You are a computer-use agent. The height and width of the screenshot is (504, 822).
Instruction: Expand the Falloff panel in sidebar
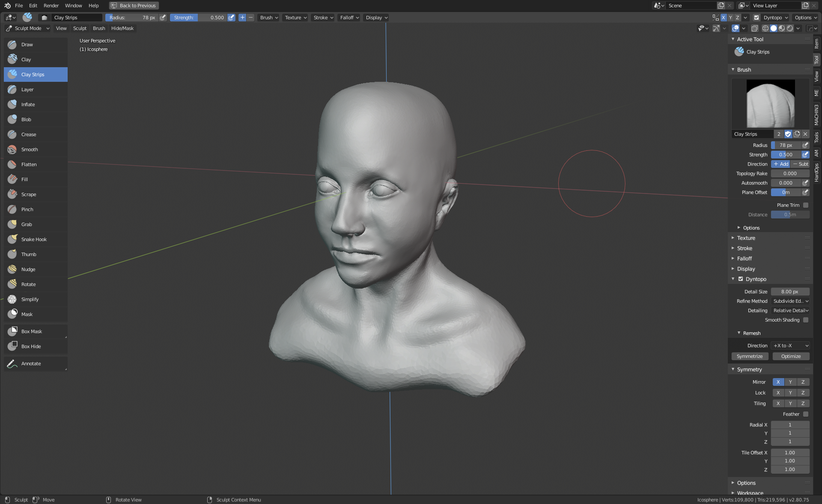point(744,259)
